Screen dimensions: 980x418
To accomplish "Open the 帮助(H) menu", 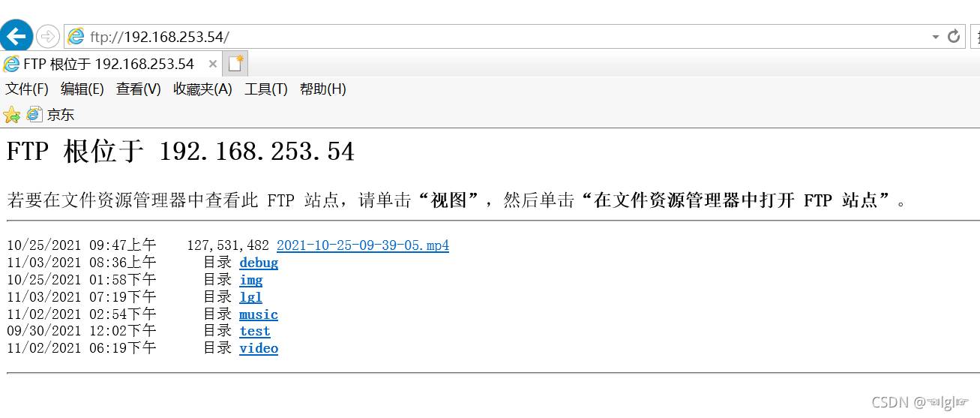I will coord(323,89).
